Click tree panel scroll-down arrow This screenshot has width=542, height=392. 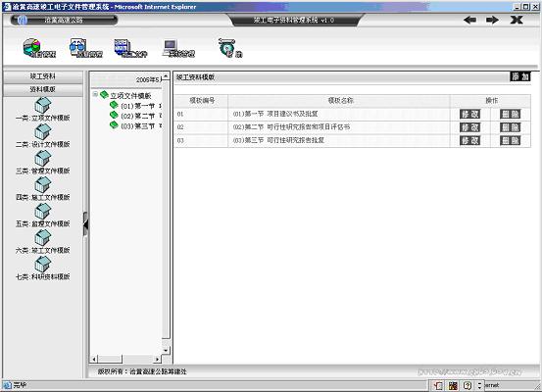point(166,350)
